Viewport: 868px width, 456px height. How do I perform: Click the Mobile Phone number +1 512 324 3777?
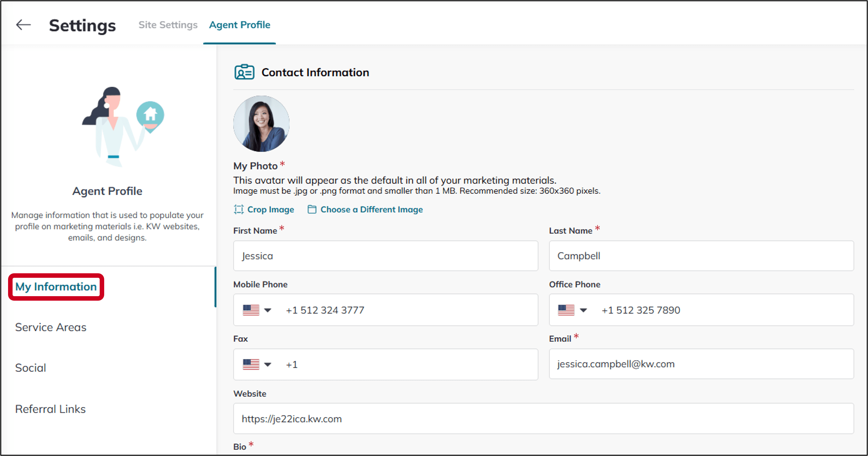[x=325, y=310]
